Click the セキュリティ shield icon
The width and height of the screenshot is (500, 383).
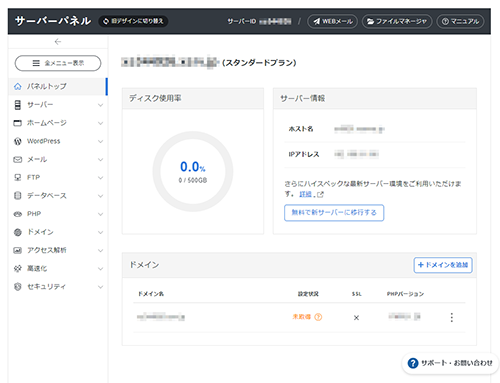tap(18, 287)
